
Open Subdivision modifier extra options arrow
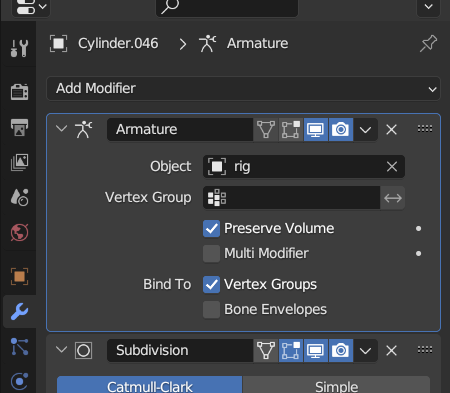(x=365, y=351)
